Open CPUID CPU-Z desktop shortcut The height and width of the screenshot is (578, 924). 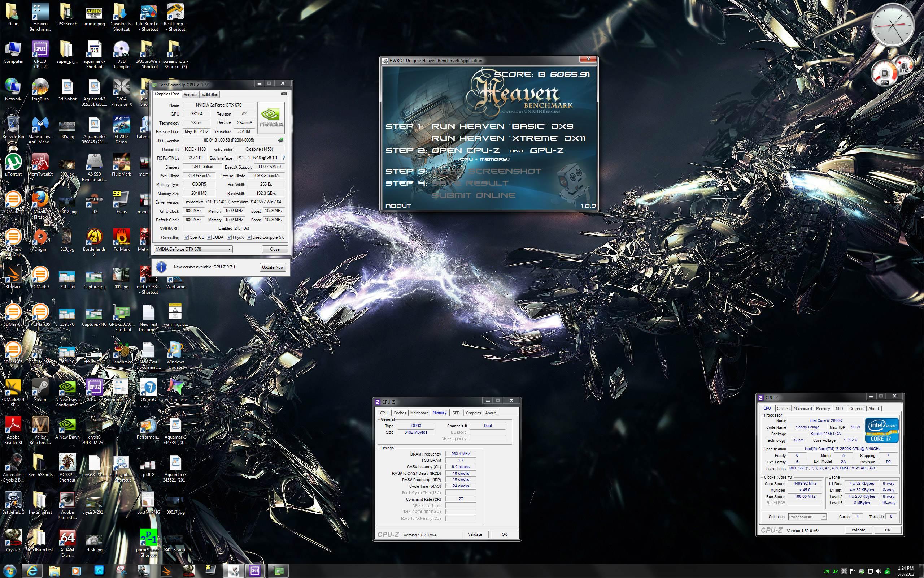click(x=40, y=55)
